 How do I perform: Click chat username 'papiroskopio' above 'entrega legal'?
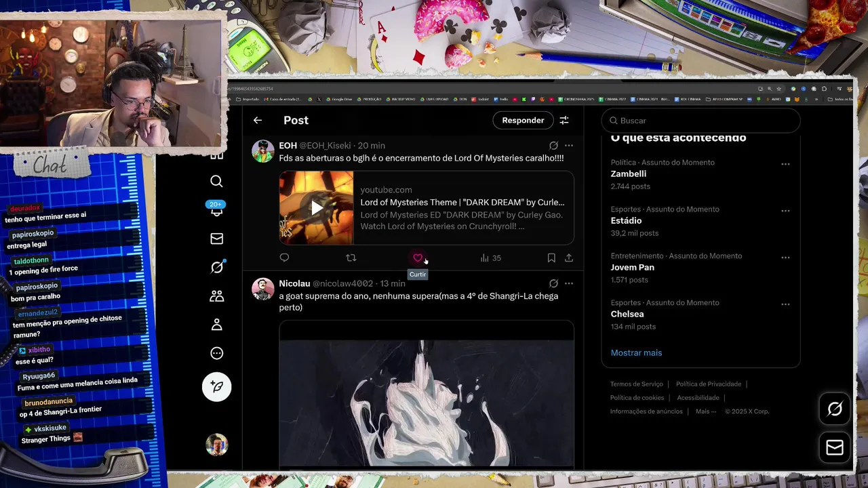(x=32, y=234)
